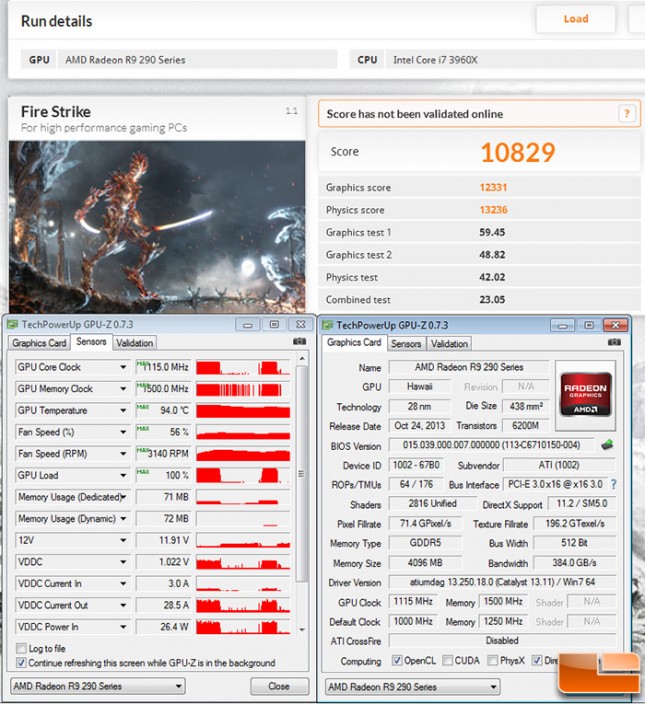Click the validation help question mark in 3DMark
Screen dimensions: 645x704
627,114
